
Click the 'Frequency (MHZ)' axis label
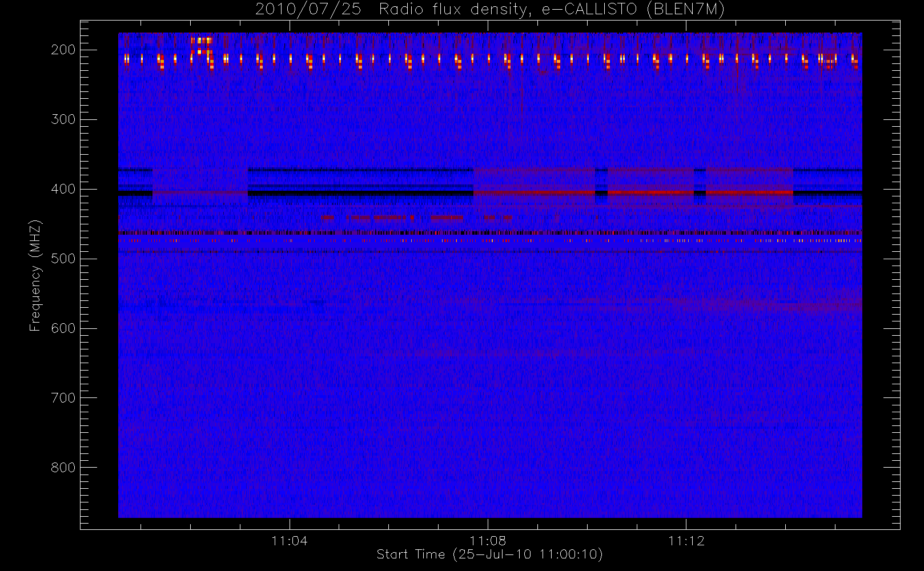[35, 275]
